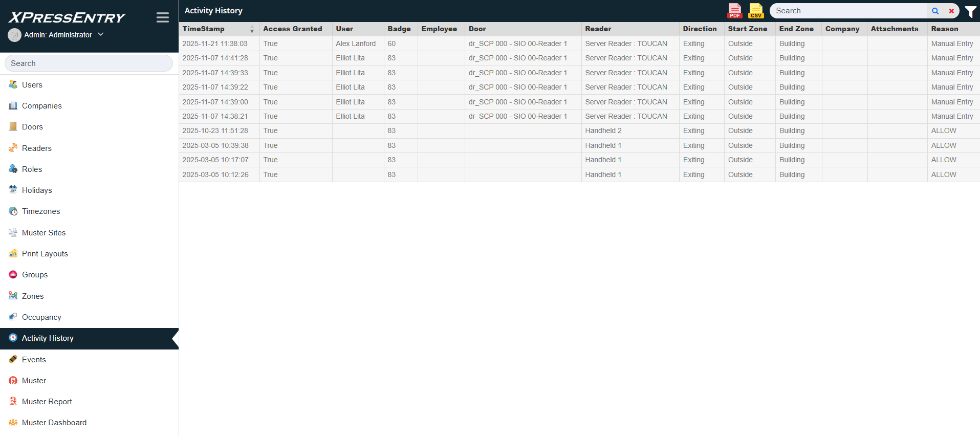The height and width of the screenshot is (437, 980).
Task: Open the Muster Dashboard page
Action: (x=54, y=422)
